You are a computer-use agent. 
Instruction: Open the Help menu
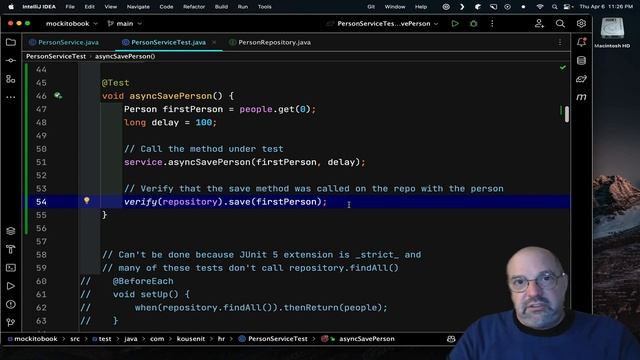(x=421, y=7)
